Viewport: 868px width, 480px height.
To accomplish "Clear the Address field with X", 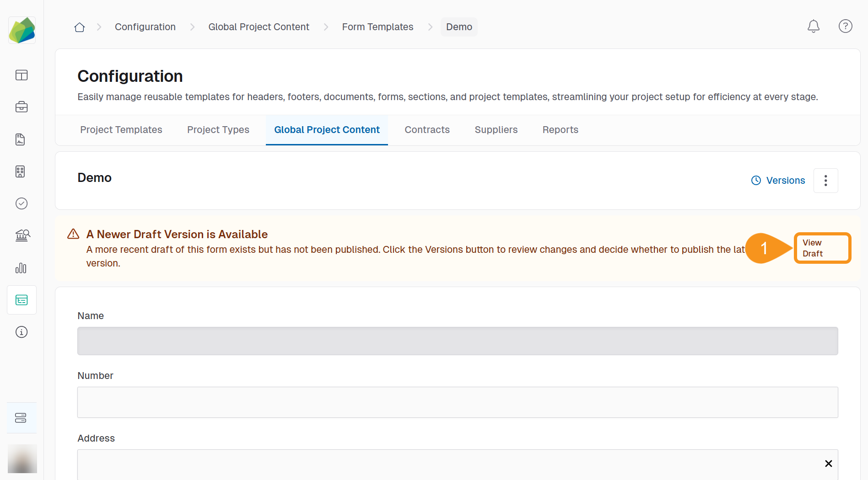I will point(828,464).
